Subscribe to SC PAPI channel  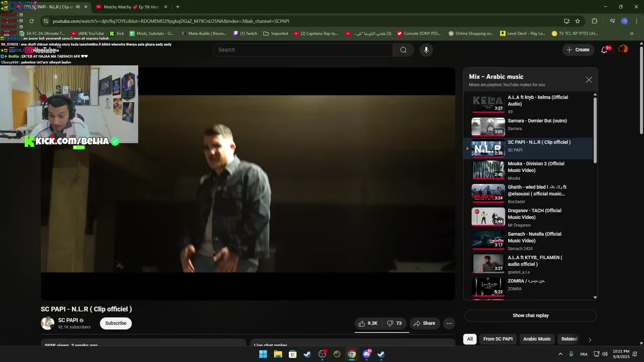point(116,323)
